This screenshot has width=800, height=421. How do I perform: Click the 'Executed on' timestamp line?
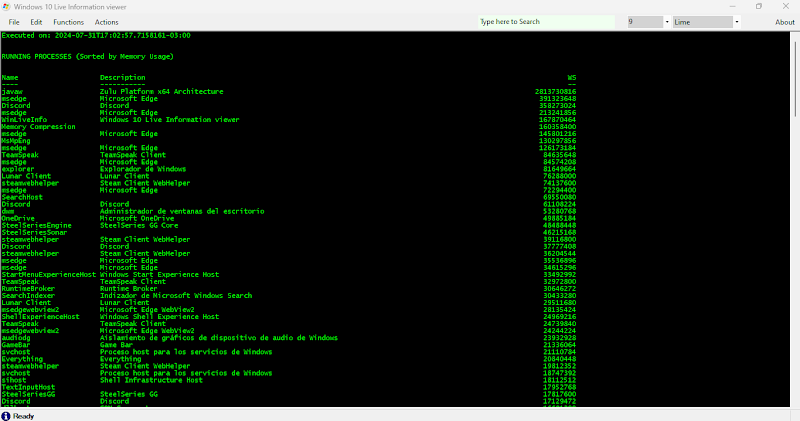(x=96, y=35)
